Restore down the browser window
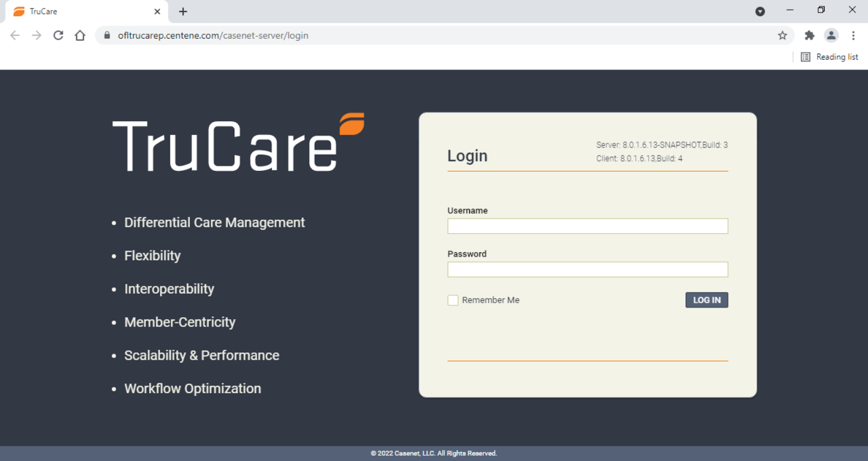Viewport: 868px width, 461px height. click(821, 10)
